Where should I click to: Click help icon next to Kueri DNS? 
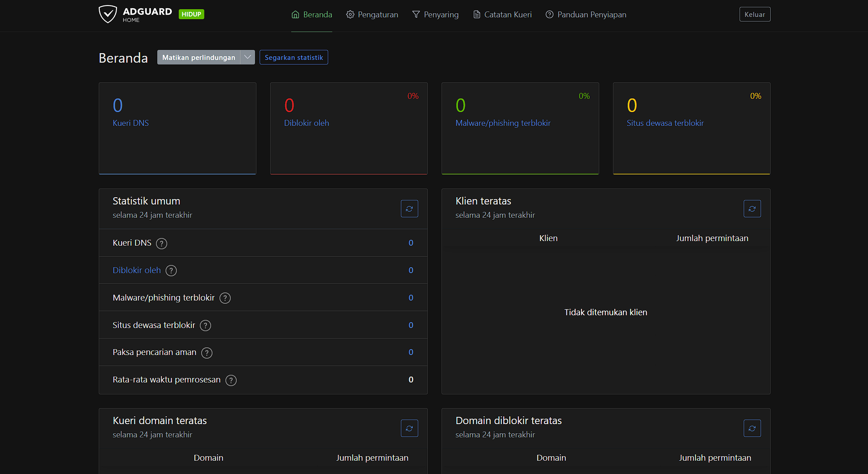161,243
